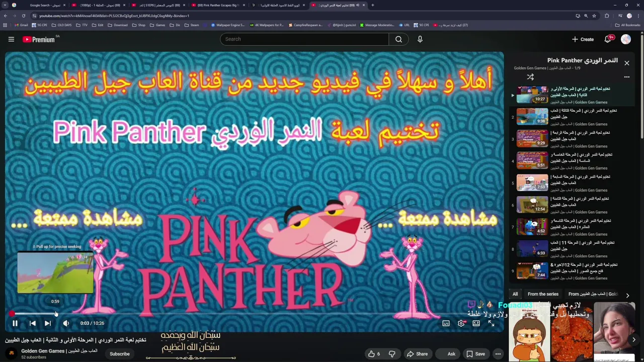Reload the page
This screenshot has width=644, height=362.
[x=23, y=16]
